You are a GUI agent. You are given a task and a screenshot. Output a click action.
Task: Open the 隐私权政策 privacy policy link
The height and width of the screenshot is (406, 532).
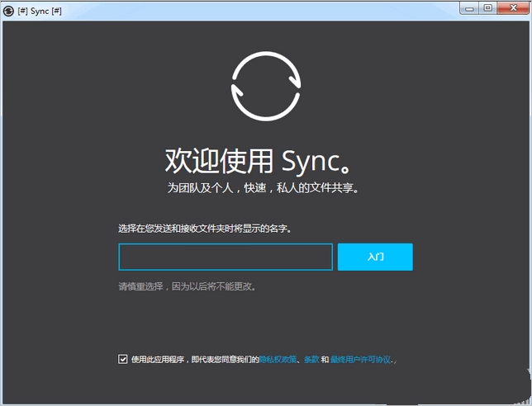pyautogui.click(x=278, y=359)
